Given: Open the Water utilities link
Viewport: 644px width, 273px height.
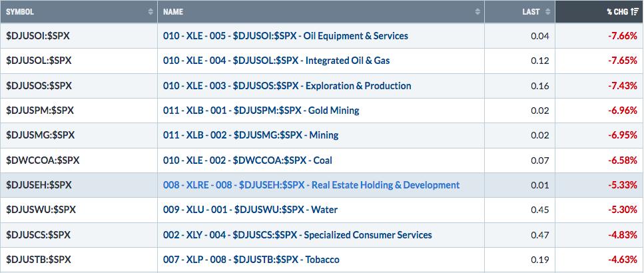Looking at the screenshot, I should pos(250,210).
